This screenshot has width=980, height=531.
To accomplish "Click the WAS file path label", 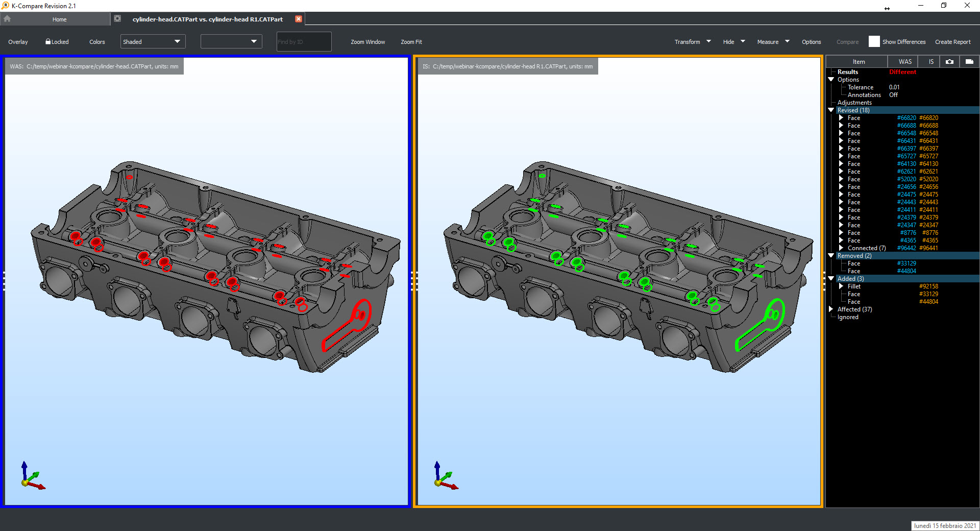I will point(94,66).
